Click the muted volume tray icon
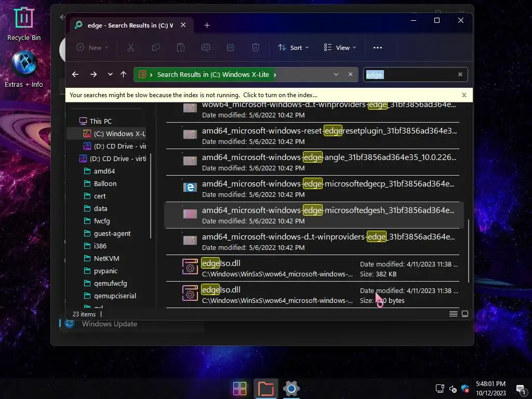Image resolution: width=532 pixels, height=399 pixels. (x=453, y=389)
